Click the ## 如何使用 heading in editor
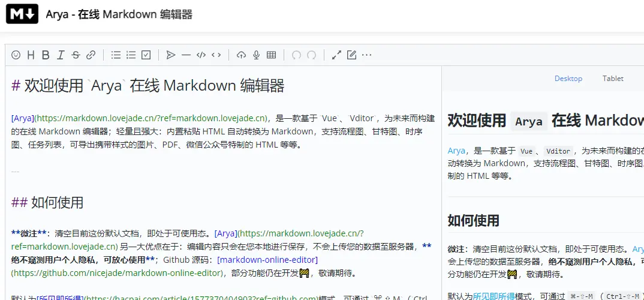Image resolution: width=644 pixels, height=300 pixels. (47, 203)
